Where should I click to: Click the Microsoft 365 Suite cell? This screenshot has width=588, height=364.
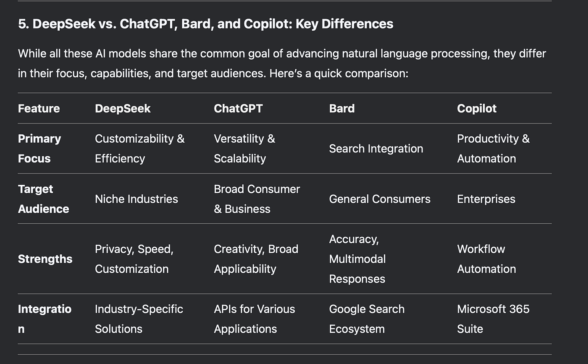tap(493, 319)
